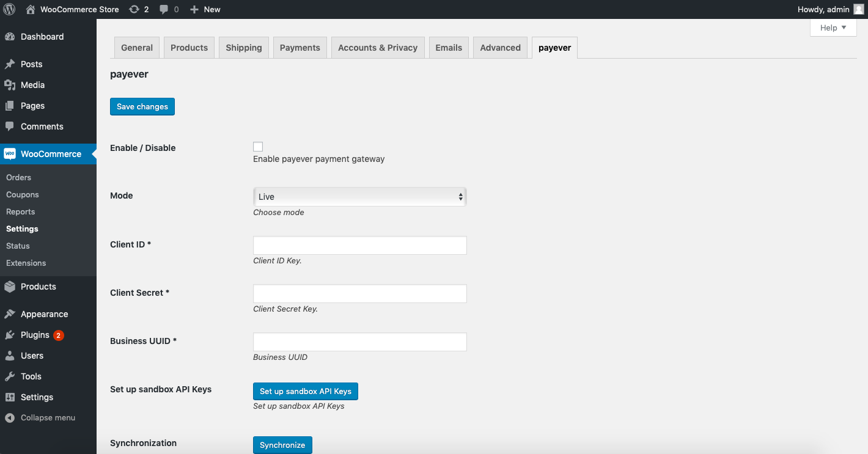Open Settings in WooCommerce submenu

point(22,229)
